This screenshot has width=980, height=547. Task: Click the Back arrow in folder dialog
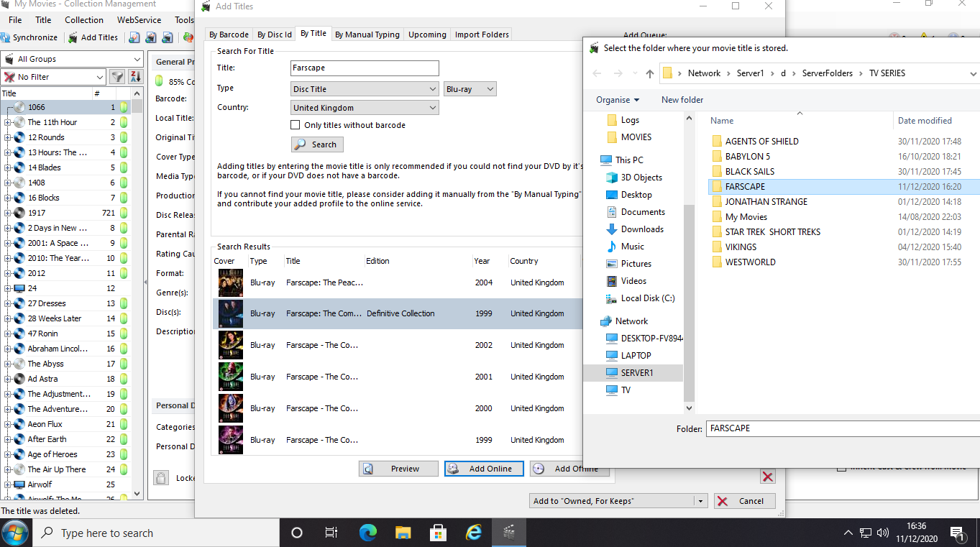click(x=597, y=73)
